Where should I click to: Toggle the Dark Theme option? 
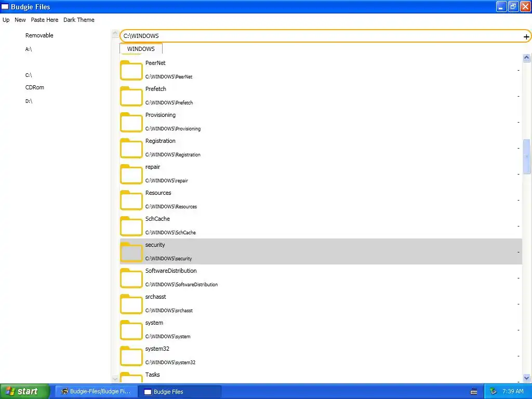coord(79,20)
